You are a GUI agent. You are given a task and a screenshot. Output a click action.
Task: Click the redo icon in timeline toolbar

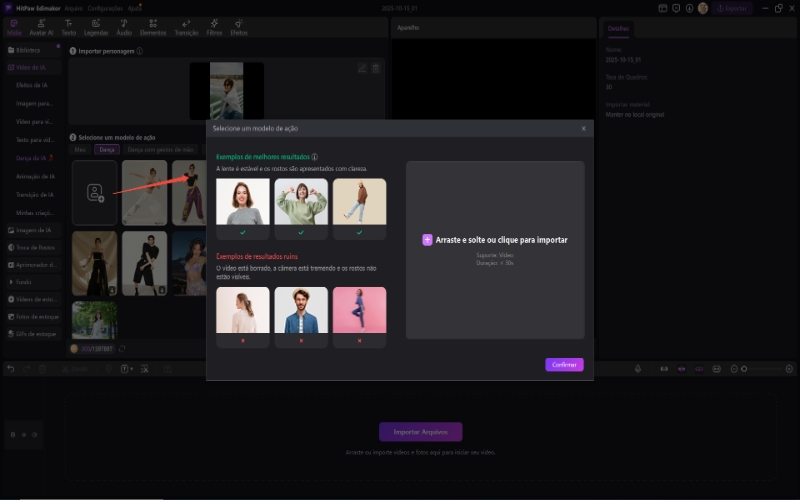tap(27, 368)
